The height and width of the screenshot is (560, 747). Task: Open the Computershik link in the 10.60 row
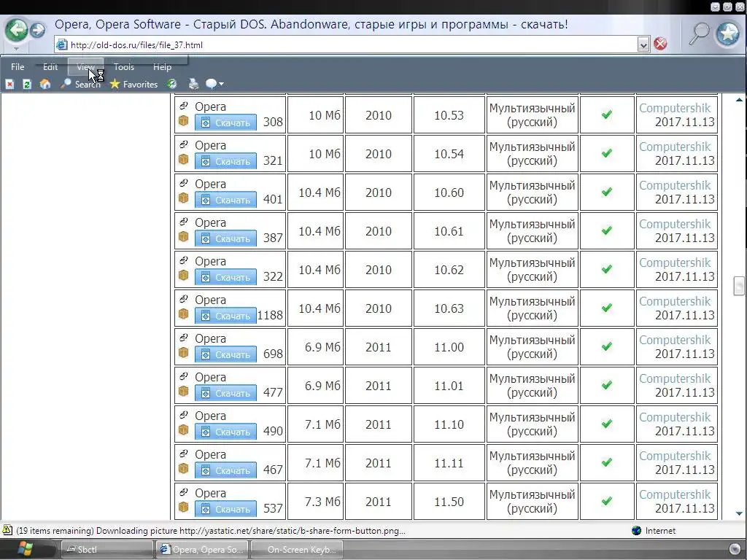point(675,185)
